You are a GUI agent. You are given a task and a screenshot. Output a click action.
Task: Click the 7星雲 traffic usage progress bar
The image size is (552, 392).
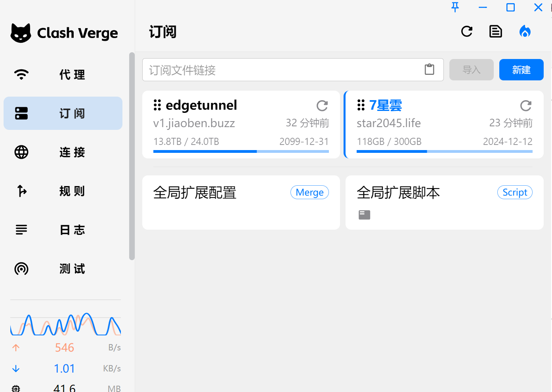[x=445, y=151]
